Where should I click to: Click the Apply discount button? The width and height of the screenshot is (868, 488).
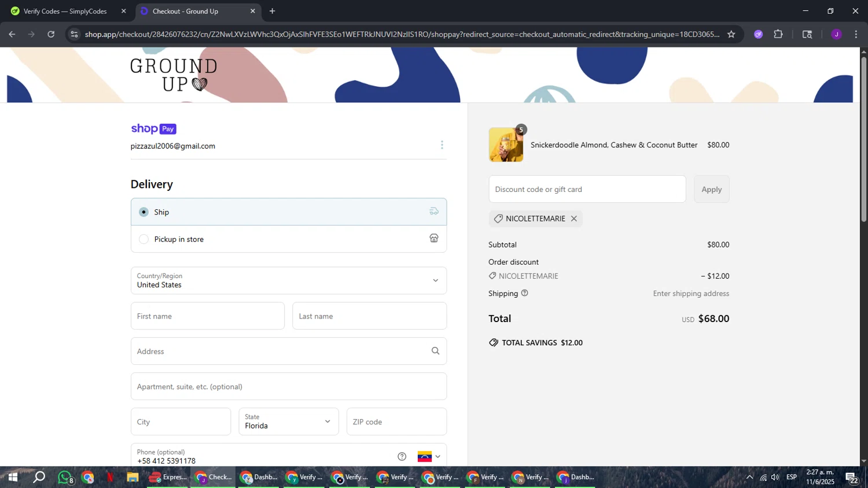(x=712, y=189)
